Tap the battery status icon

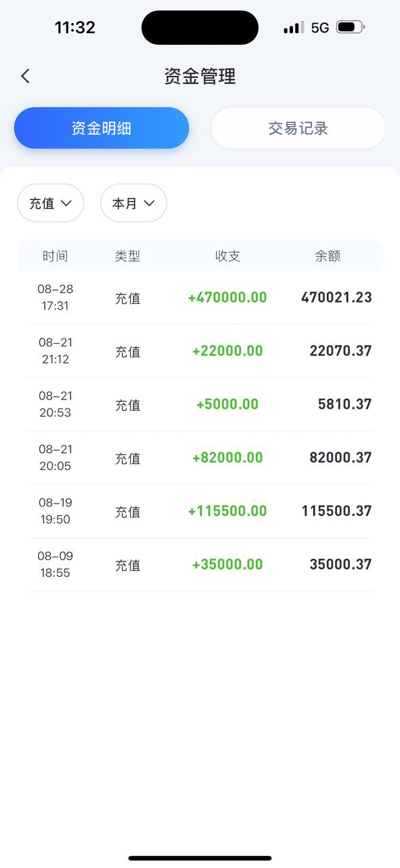[x=351, y=27]
